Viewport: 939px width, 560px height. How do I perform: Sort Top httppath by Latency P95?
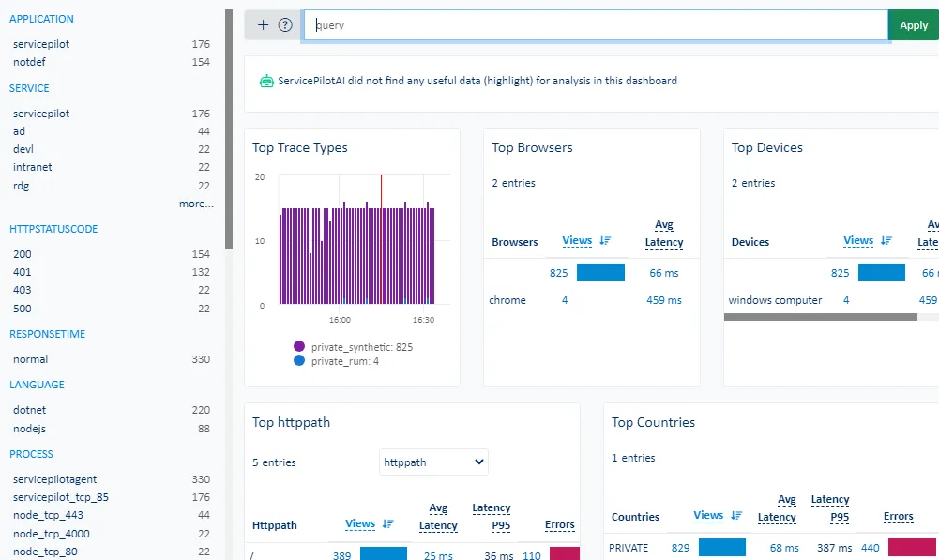point(491,517)
